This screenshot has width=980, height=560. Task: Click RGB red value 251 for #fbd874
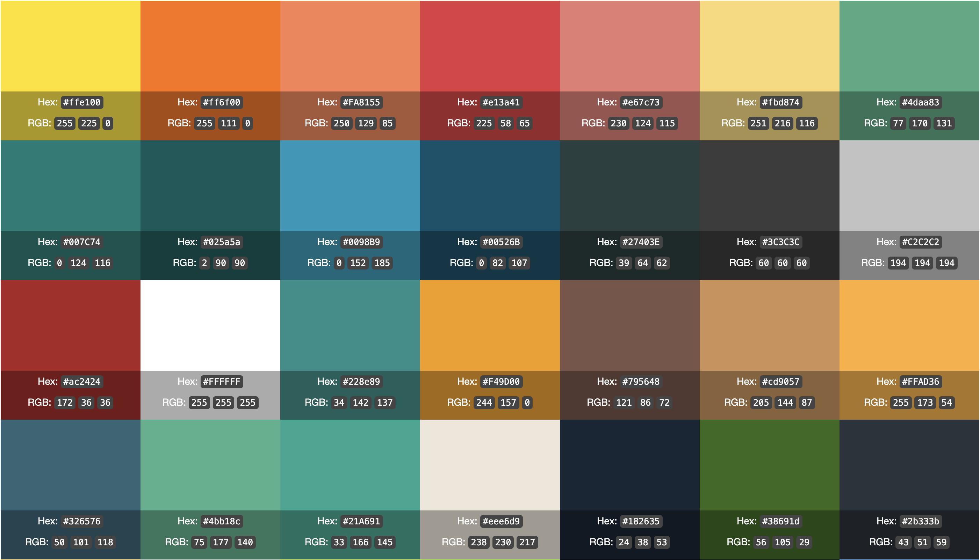pos(758,124)
